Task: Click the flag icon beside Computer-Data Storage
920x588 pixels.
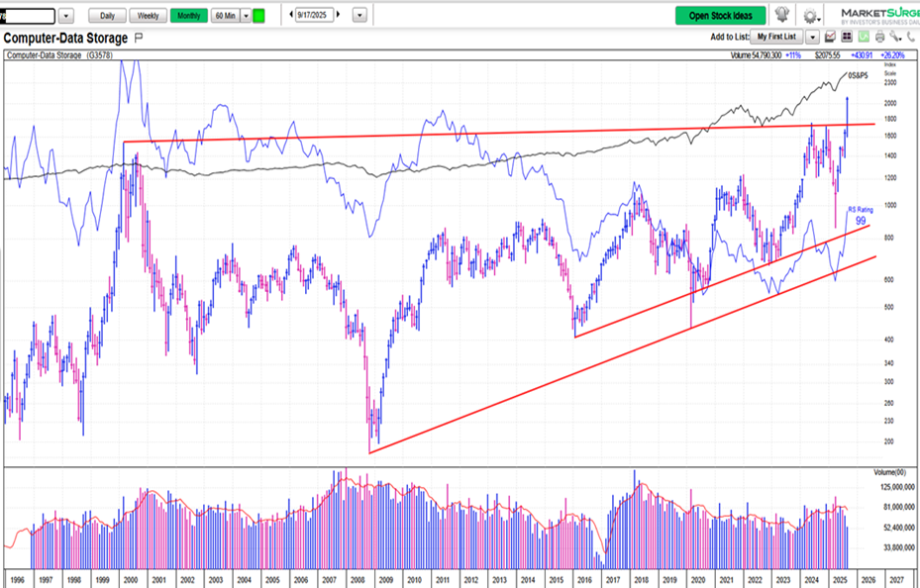Action: coord(138,38)
